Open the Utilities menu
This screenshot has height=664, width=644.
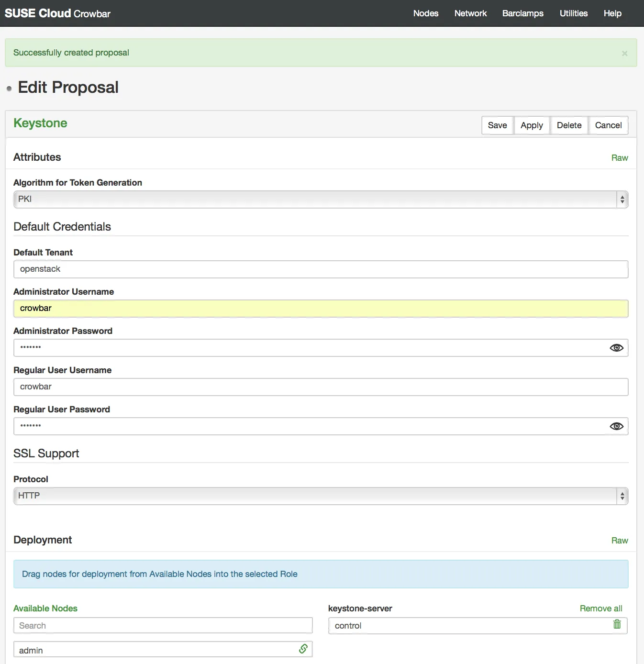573,13
